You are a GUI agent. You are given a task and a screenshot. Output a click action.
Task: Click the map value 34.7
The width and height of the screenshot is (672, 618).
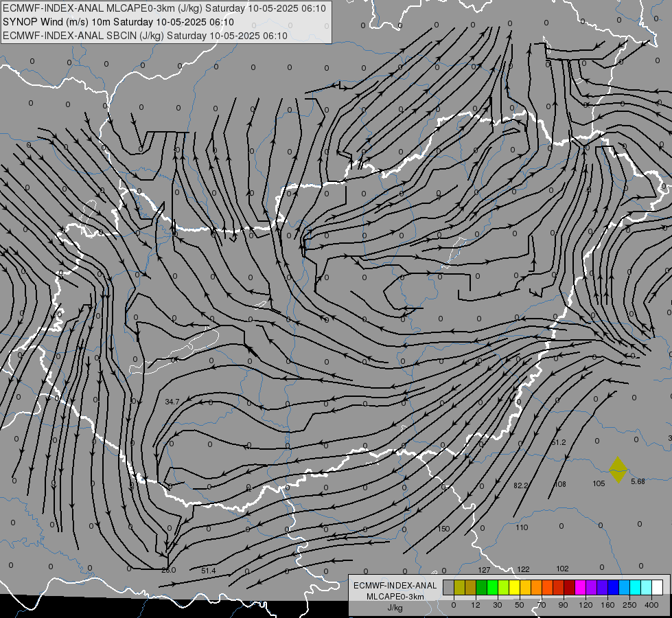click(172, 402)
